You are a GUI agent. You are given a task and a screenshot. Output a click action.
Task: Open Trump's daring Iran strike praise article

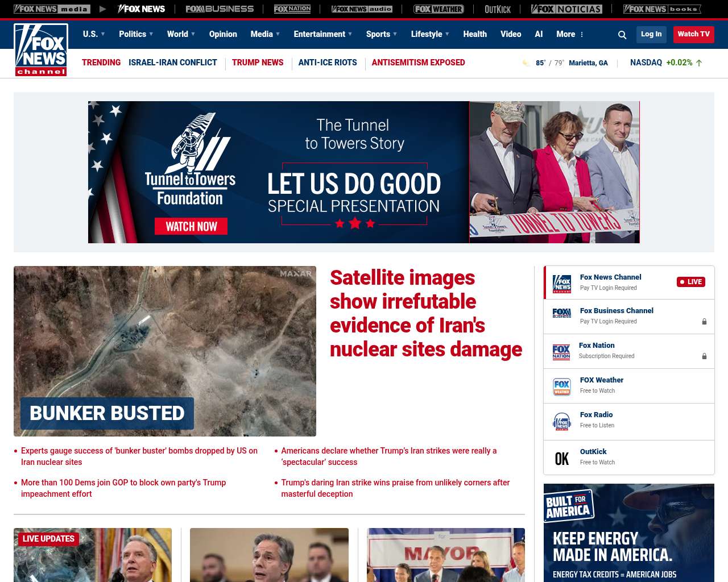click(x=395, y=488)
